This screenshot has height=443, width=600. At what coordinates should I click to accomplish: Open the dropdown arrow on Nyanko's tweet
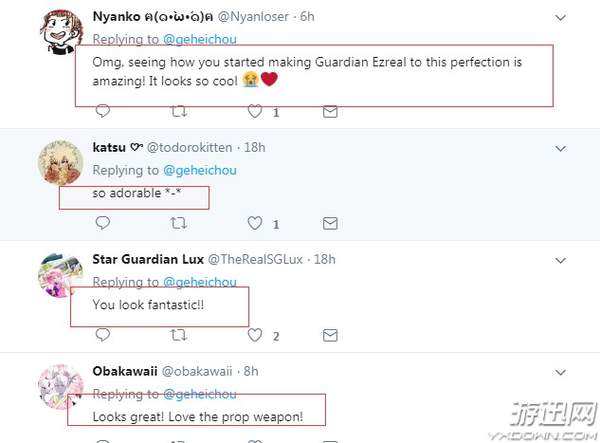[560, 16]
